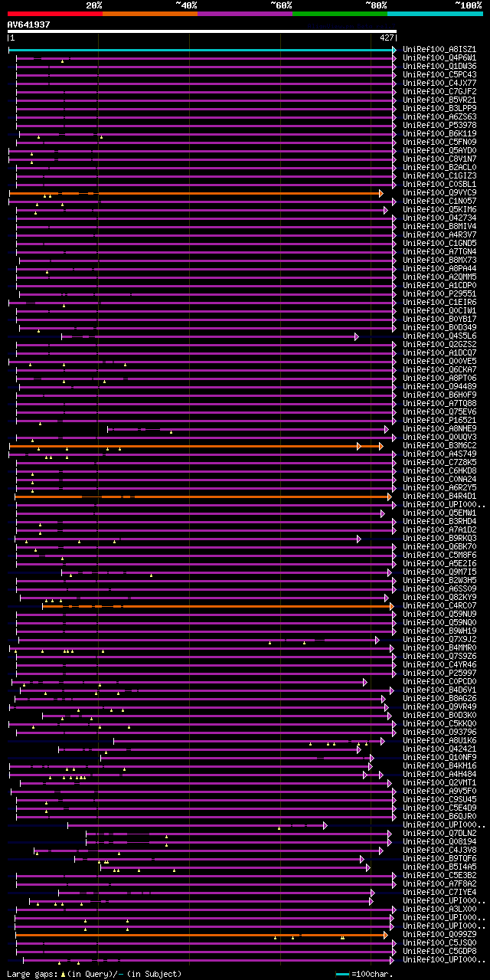
Task: Click the label UniRef100_A7TGN4
Action: point(439,252)
